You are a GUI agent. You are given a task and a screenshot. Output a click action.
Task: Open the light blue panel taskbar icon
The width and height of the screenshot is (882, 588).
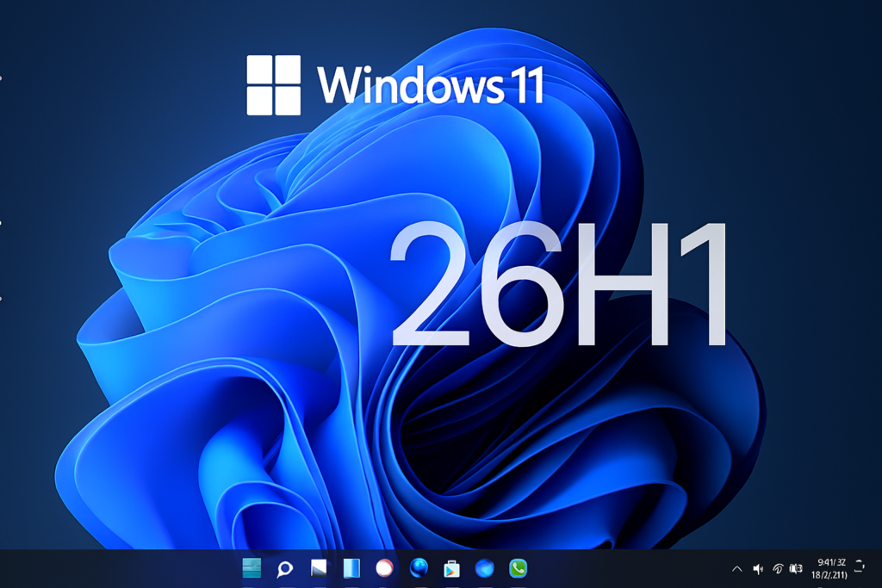(x=351, y=568)
